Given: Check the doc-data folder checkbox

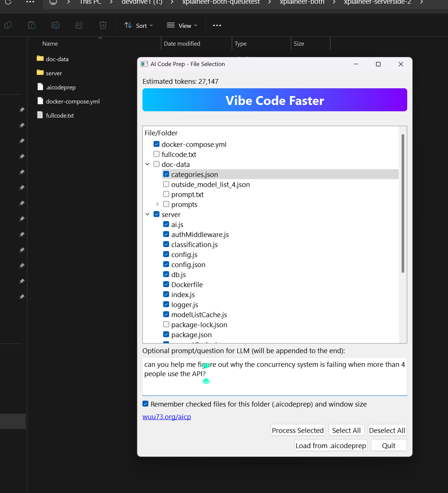Looking at the screenshot, I should point(157,164).
